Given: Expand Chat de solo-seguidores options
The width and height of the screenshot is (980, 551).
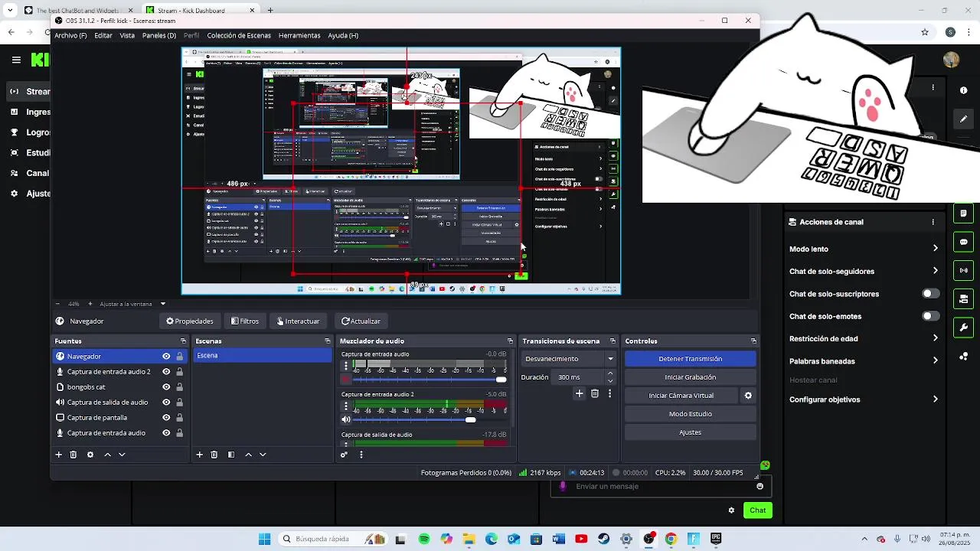Looking at the screenshot, I should click(x=935, y=271).
